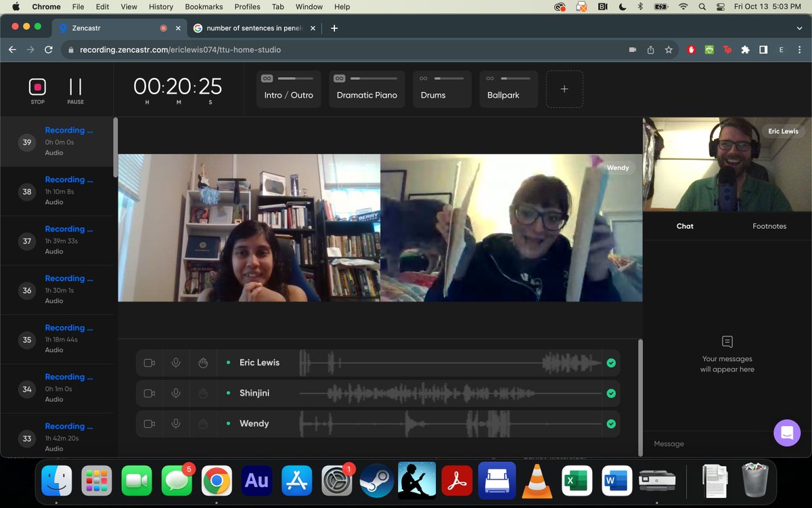The height and width of the screenshot is (508, 812).
Task: Open the Chat tab
Action: 685,226
